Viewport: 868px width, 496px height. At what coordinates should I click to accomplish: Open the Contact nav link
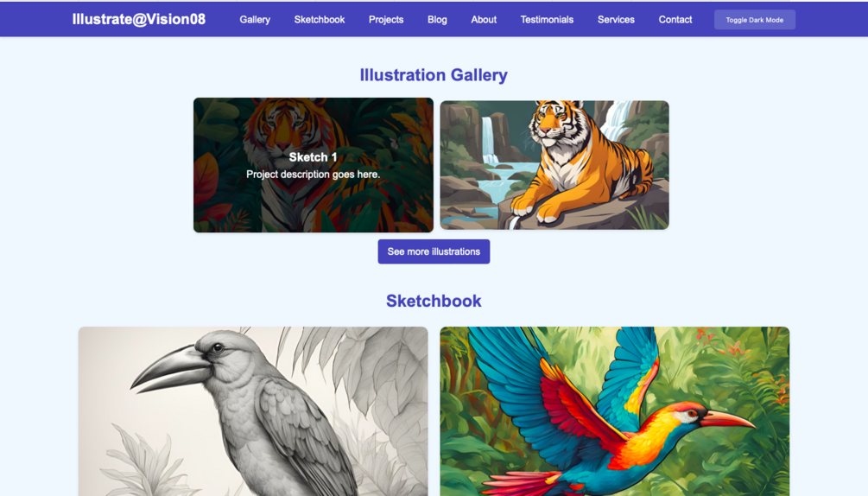(x=675, y=19)
